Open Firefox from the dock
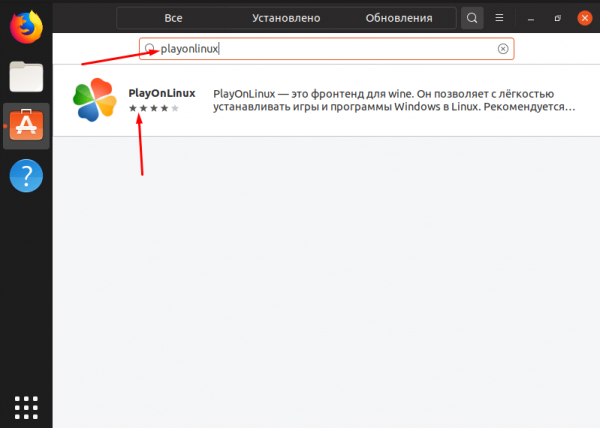 26,27
